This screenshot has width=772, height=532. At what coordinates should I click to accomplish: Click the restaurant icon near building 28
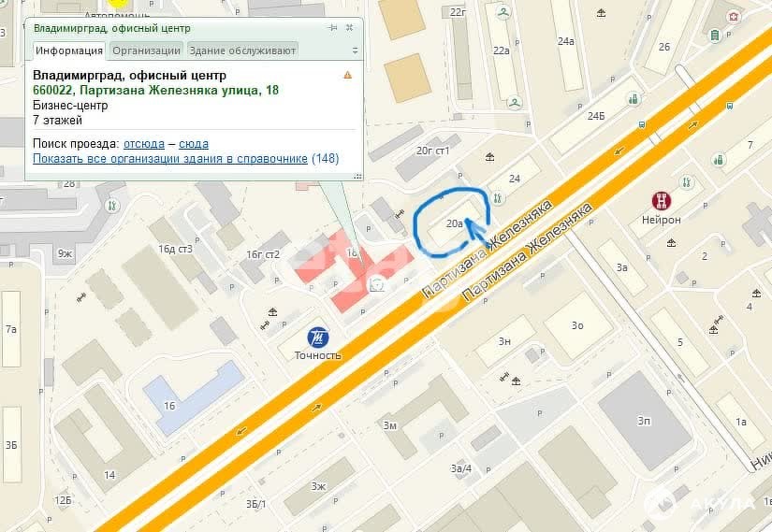click(112, 205)
